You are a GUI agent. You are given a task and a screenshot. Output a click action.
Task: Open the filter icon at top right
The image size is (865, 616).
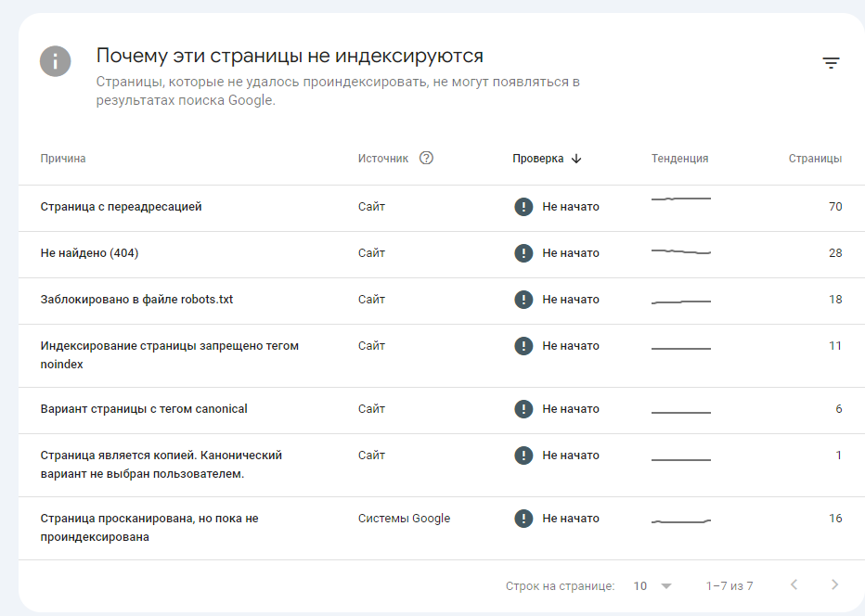pyautogui.click(x=831, y=61)
